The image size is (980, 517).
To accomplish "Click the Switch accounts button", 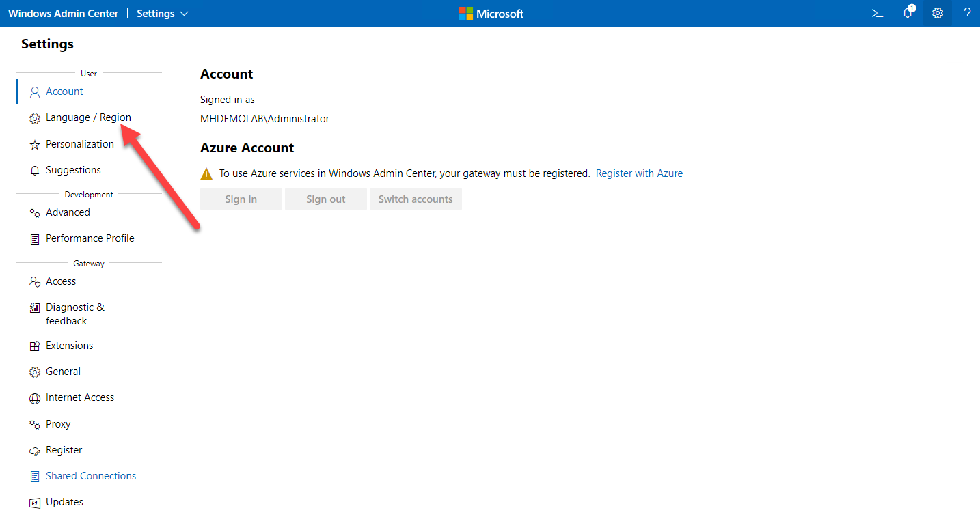I will click(x=416, y=199).
